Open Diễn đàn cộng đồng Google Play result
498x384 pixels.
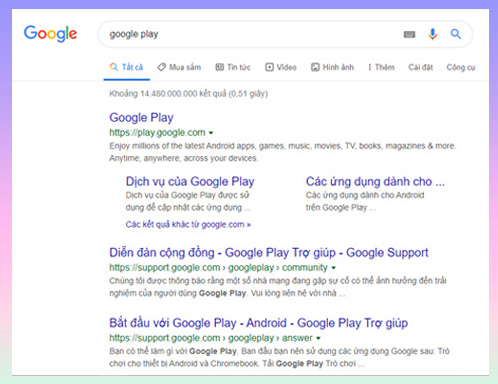(x=269, y=253)
